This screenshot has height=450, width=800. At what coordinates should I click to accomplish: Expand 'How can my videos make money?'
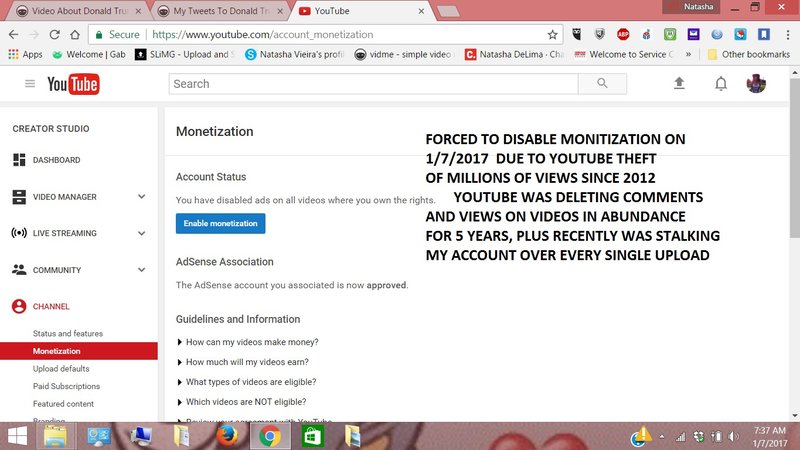[248, 342]
